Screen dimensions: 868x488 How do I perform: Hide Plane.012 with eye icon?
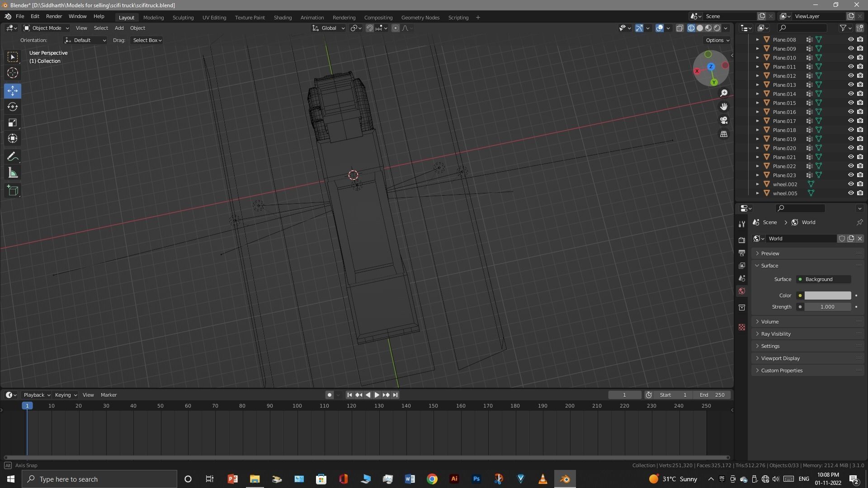[x=850, y=75]
